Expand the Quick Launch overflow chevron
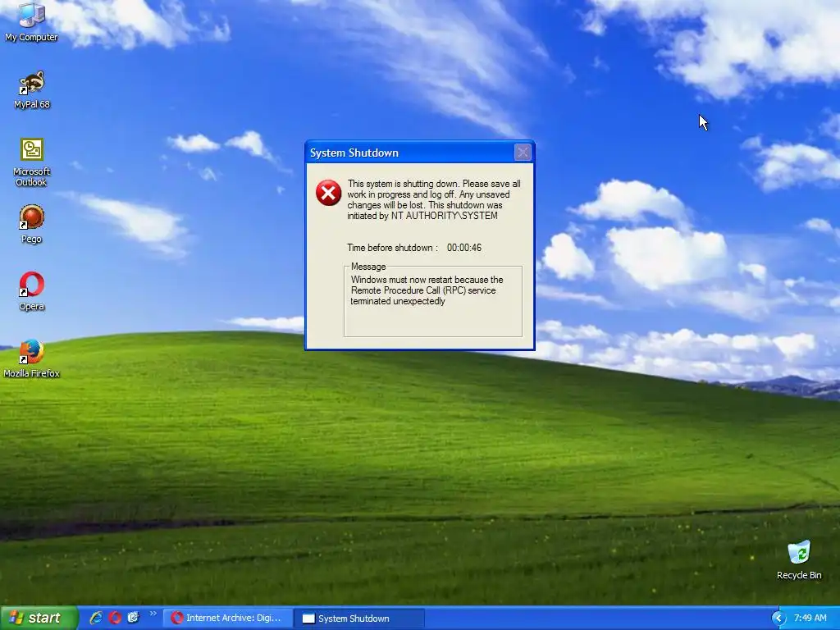The width and height of the screenshot is (840, 630). click(x=153, y=614)
